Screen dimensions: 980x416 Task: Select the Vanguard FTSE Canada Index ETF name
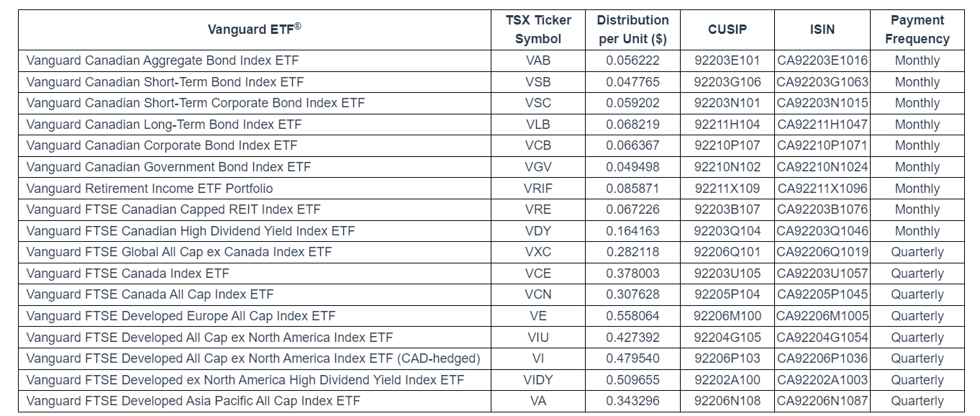tap(128, 273)
